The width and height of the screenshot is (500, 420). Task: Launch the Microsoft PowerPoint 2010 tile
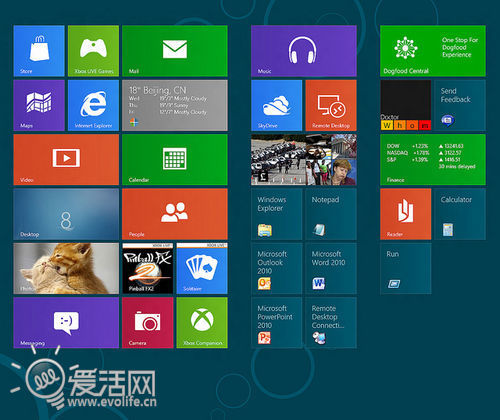tap(277, 323)
